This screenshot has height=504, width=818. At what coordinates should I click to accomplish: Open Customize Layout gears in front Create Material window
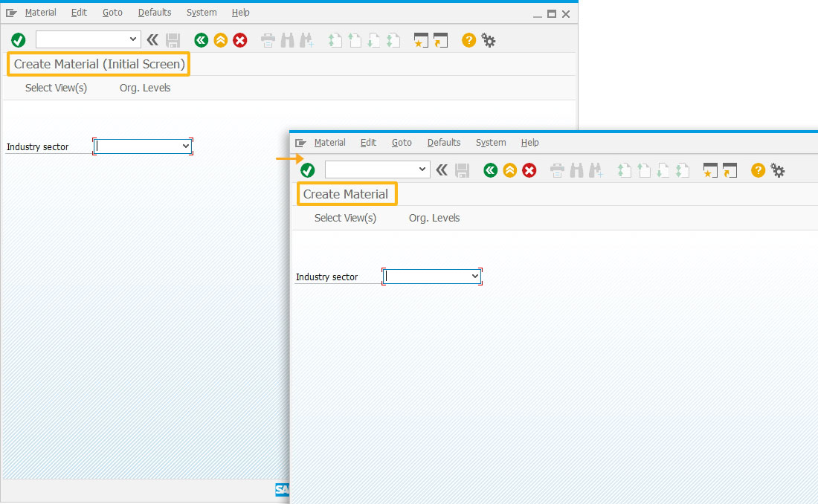(x=778, y=170)
